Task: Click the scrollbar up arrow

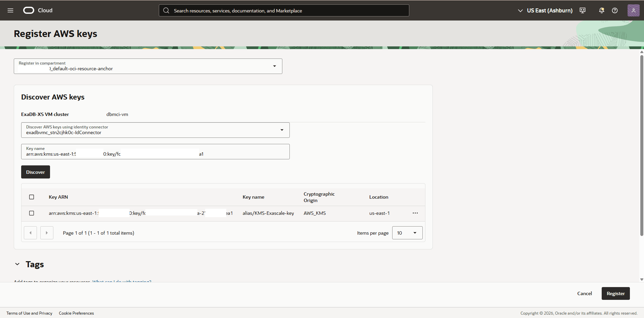Action: [x=642, y=52]
